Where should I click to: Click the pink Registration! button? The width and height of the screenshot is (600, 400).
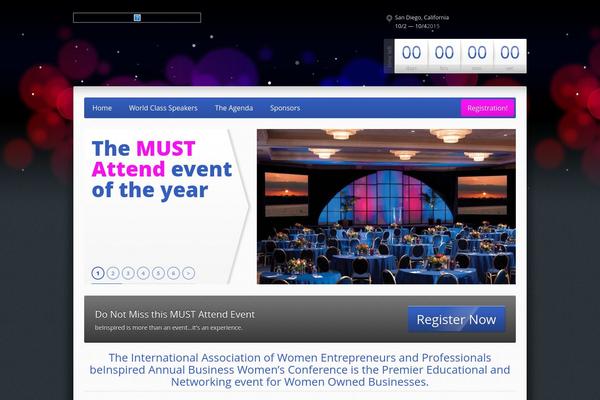tap(488, 108)
